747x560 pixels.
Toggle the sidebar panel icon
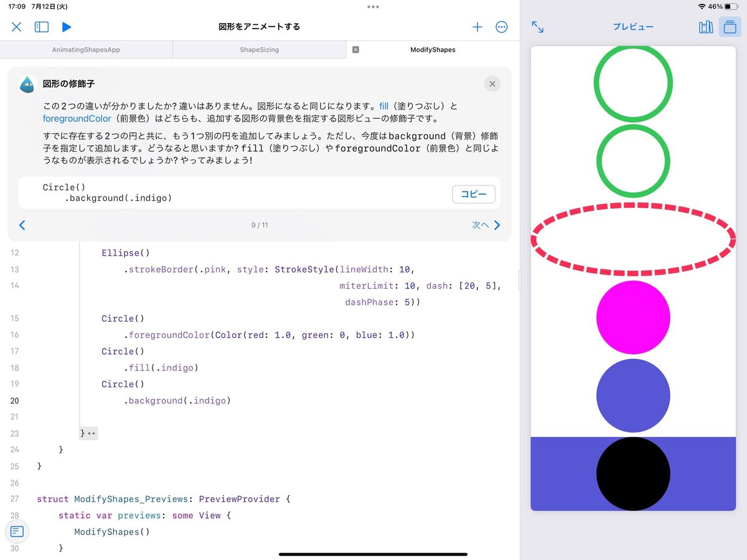(42, 27)
